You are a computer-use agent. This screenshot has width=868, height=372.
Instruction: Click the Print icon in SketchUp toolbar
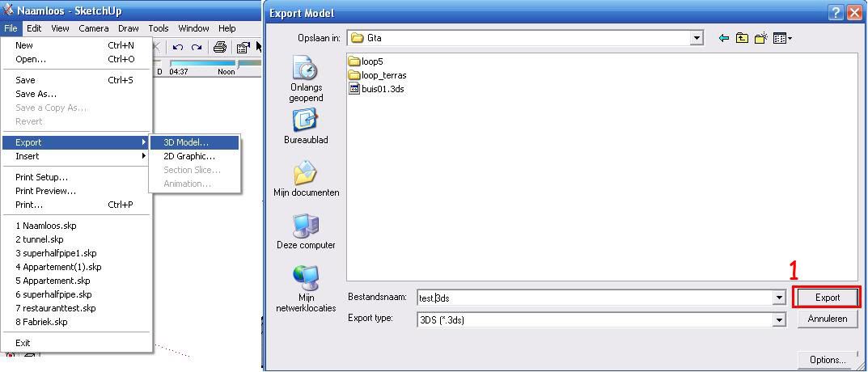(220, 47)
